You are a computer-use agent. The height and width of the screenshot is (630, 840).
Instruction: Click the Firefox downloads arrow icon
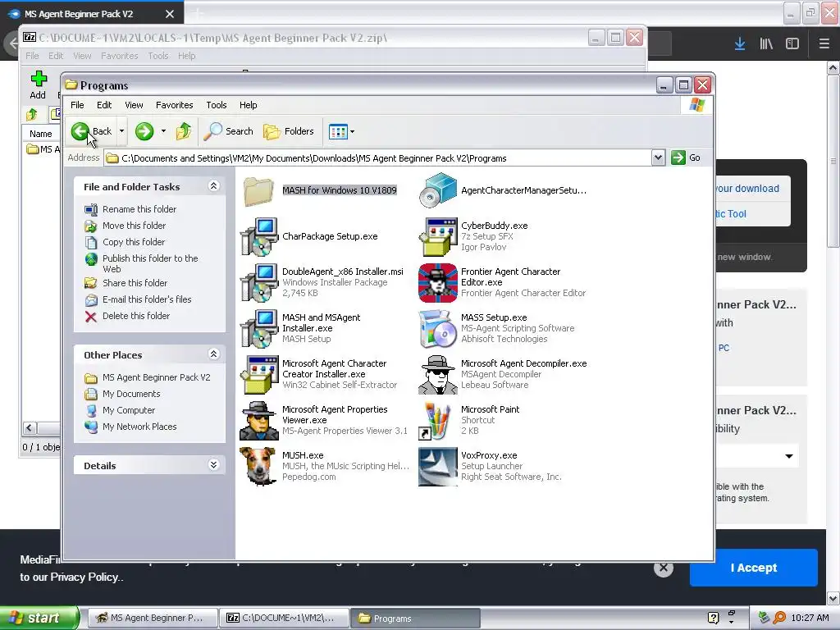click(x=740, y=44)
